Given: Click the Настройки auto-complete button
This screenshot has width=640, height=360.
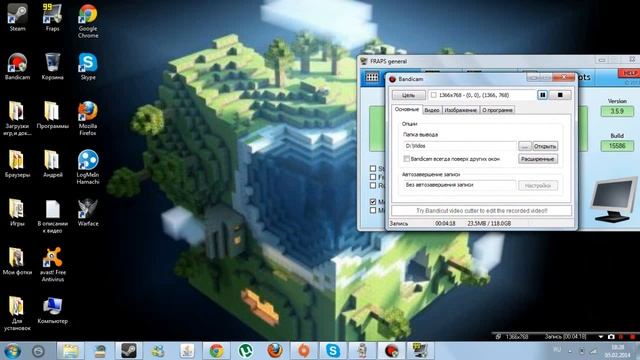Looking at the screenshot, I should (x=538, y=185).
